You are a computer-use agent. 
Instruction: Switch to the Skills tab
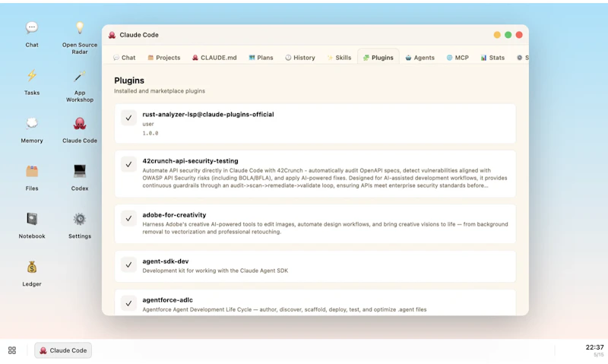(x=339, y=57)
